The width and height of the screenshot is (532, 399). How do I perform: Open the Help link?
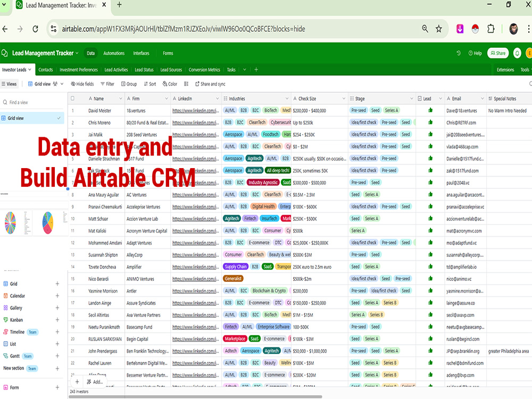pyautogui.click(x=475, y=53)
